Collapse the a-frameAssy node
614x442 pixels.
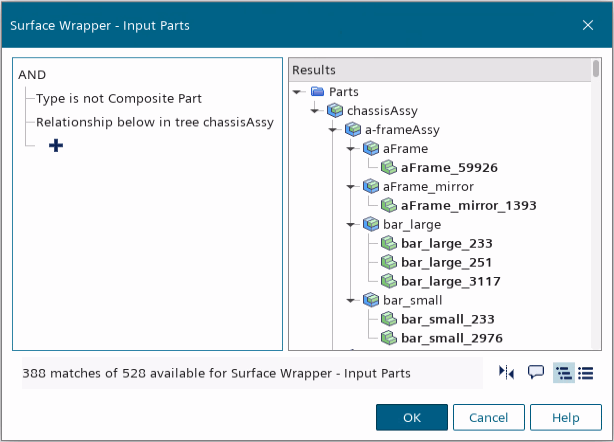coord(334,130)
